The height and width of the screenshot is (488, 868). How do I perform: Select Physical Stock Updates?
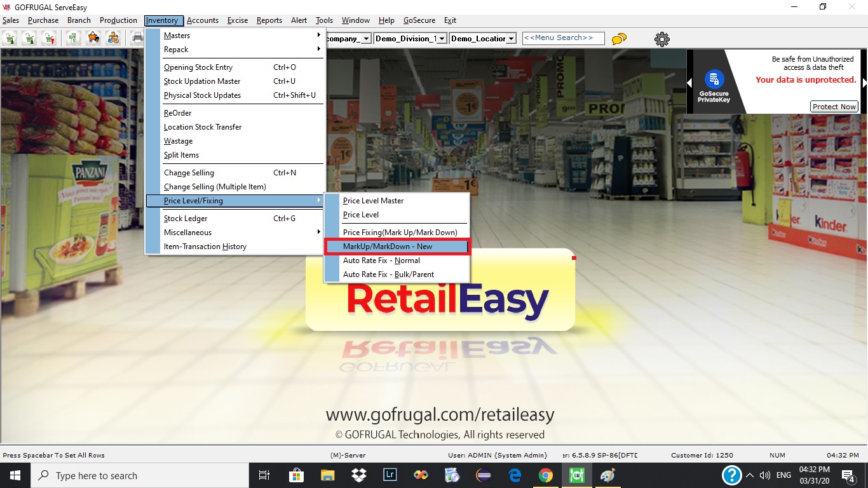235,95
